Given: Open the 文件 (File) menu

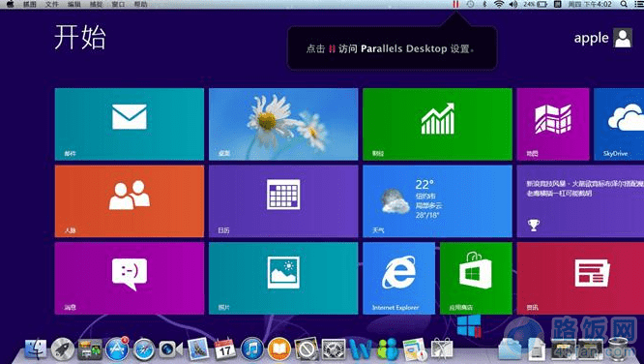Looking at the screenshot, I should click(x=52, y=4).
